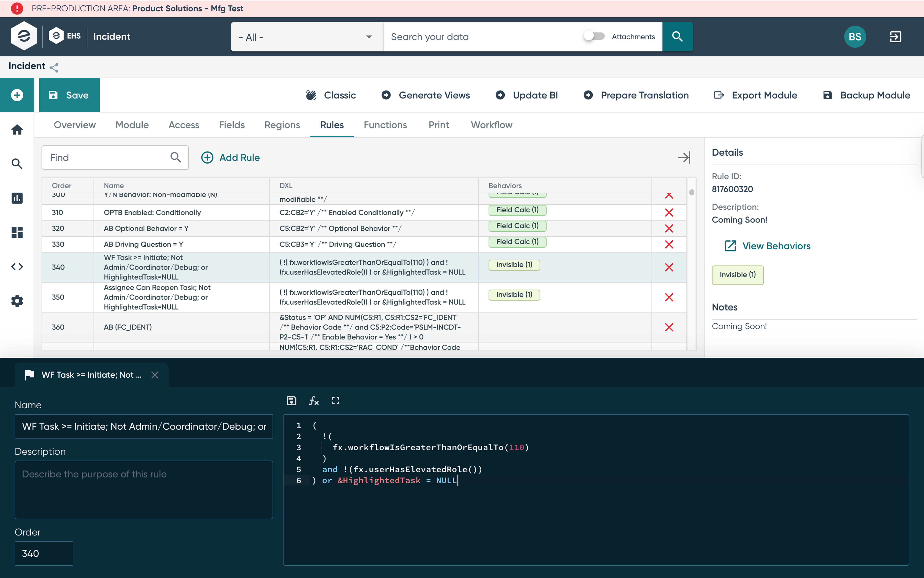Switch to the Print tab

point(439,125)
